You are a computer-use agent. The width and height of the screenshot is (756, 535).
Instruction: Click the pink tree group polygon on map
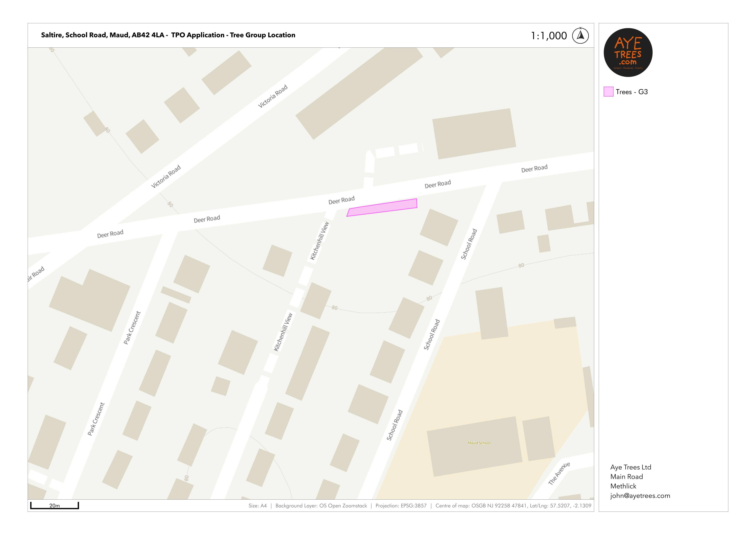(x=382, y=208)
